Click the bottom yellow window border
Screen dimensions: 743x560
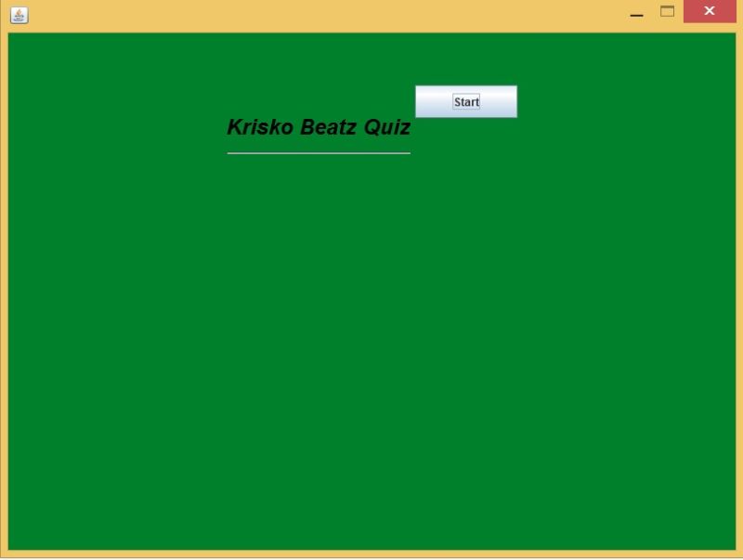point(371,554)
